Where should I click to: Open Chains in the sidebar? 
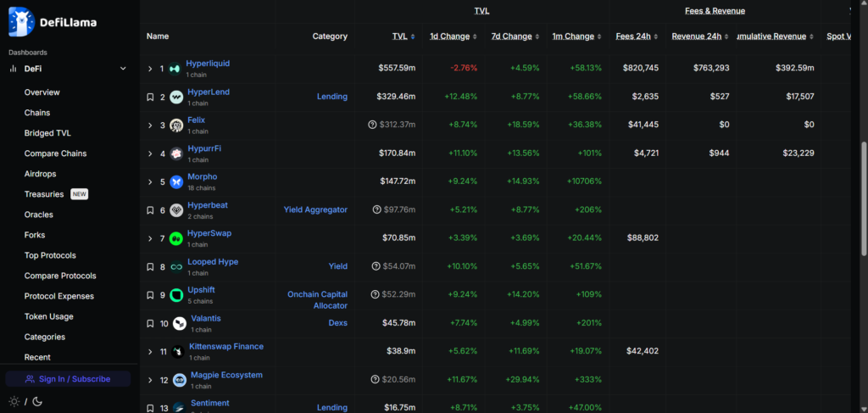[37, 113]
